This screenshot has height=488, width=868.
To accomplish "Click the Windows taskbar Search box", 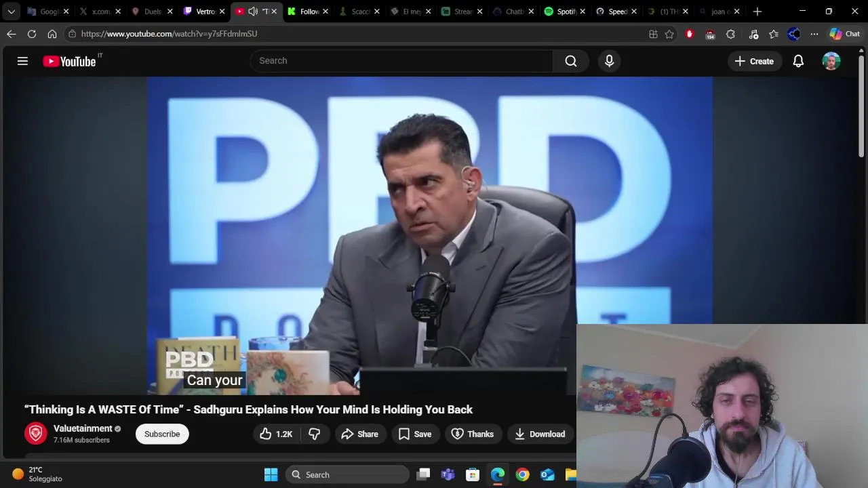I will 347,474.
